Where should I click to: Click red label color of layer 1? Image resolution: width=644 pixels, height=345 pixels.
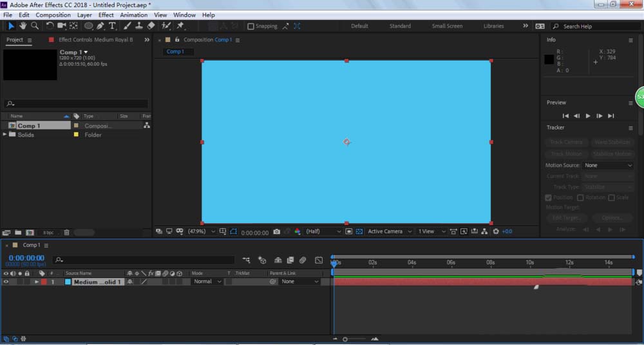click(x=44, y=282)
